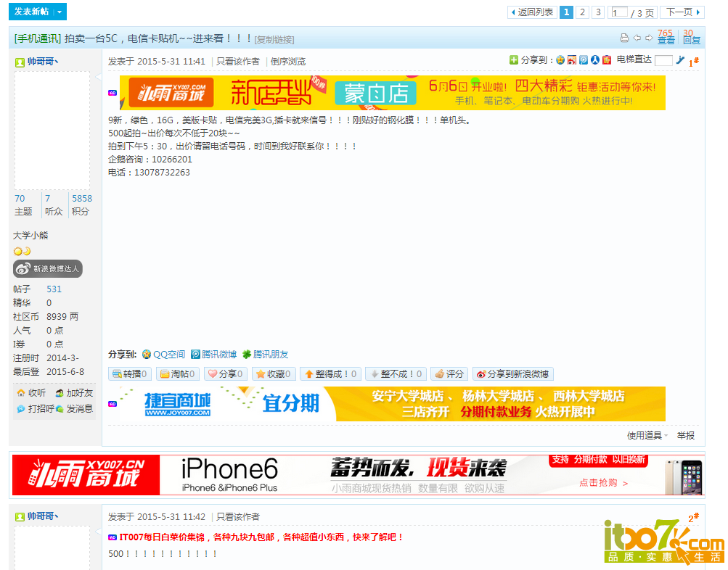Open the 捷宜商城 宜分期 banner ad
This screenshot has width=728, height=570.
(x=393, y=404)
